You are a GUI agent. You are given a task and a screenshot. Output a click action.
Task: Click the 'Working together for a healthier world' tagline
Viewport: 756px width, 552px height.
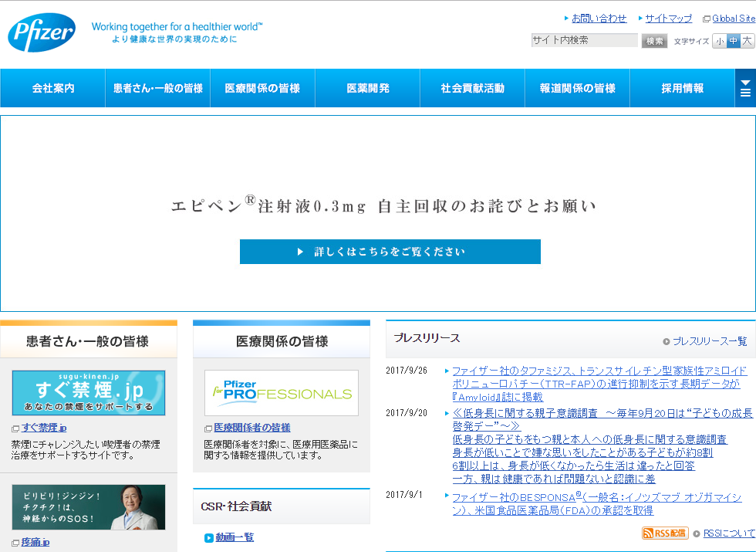(177, 26)
